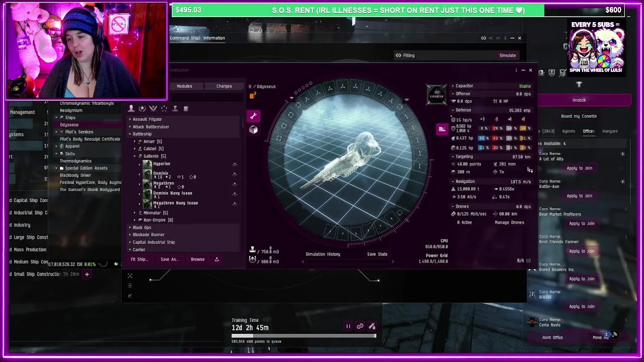The image size is (644, 362).
Task: Expand the Black Ops group
Action: (x=130, y=228)
